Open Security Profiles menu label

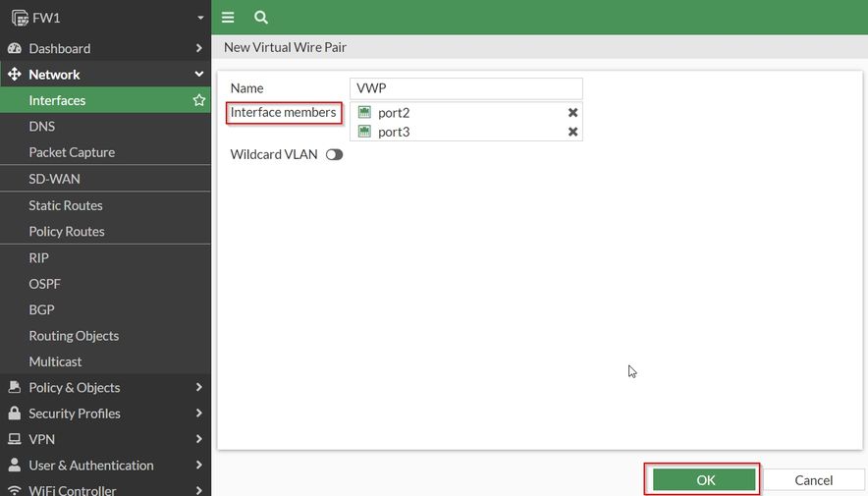click(75, 413)
